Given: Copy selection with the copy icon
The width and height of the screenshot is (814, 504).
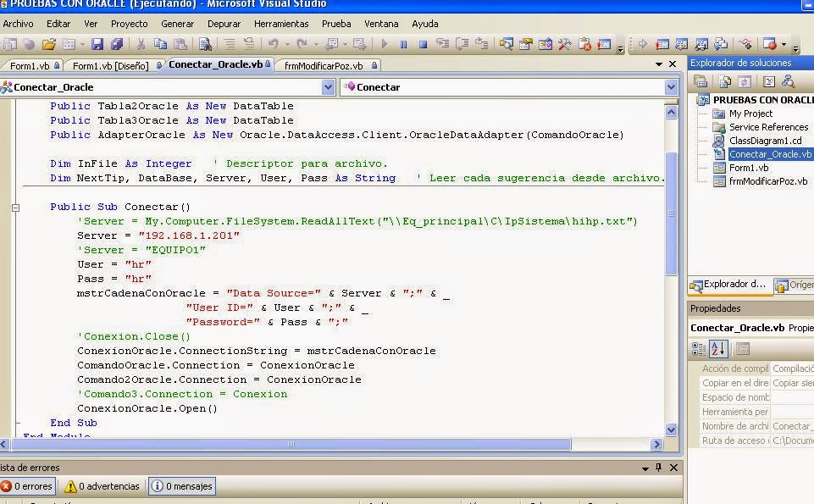Looking at the screenshot, I should point(160,45).
